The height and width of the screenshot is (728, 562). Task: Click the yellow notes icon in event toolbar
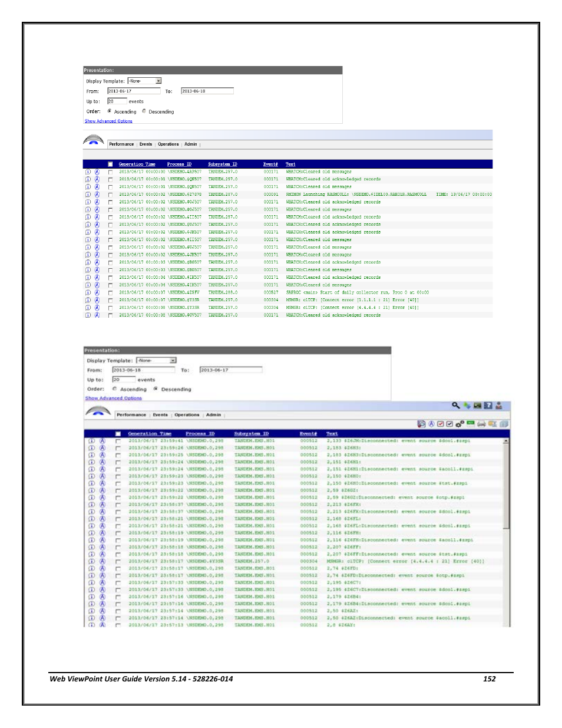[492, 424]
